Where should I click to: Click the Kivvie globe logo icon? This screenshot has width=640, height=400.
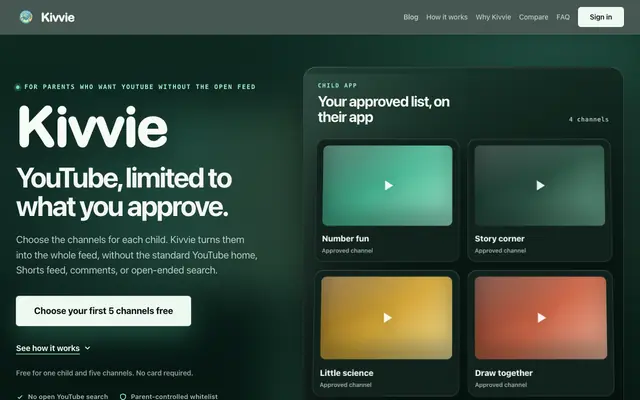pyautogui.click(x=26, y=17)
